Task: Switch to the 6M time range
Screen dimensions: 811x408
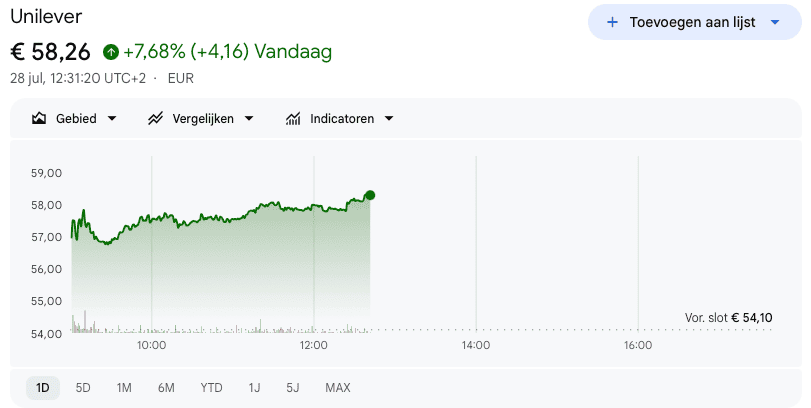Action: point(166,387)
